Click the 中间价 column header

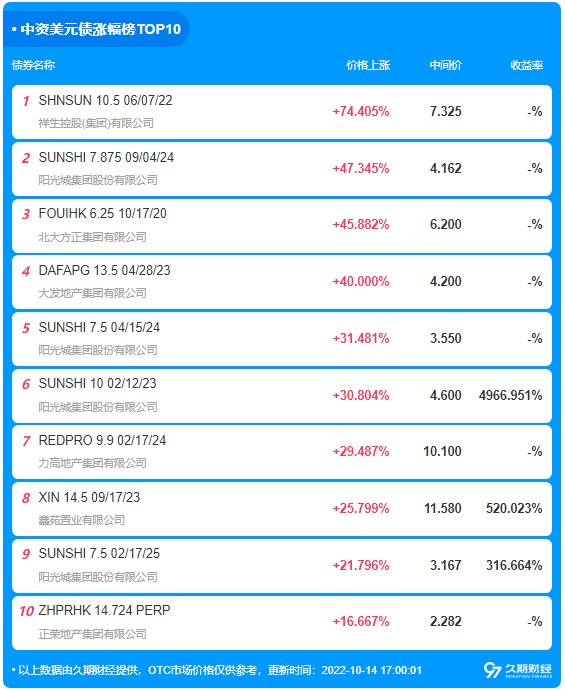pyautogui.click(x=445, y=65)
